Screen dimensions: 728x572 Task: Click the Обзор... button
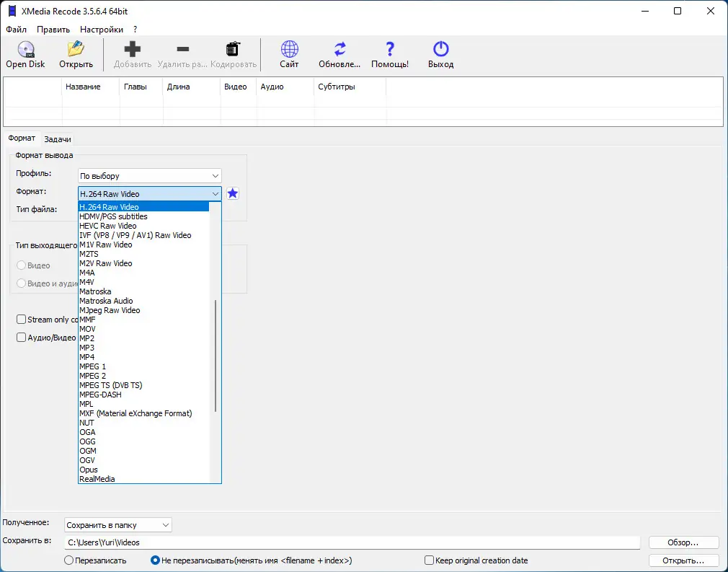(x=683, y=542)
